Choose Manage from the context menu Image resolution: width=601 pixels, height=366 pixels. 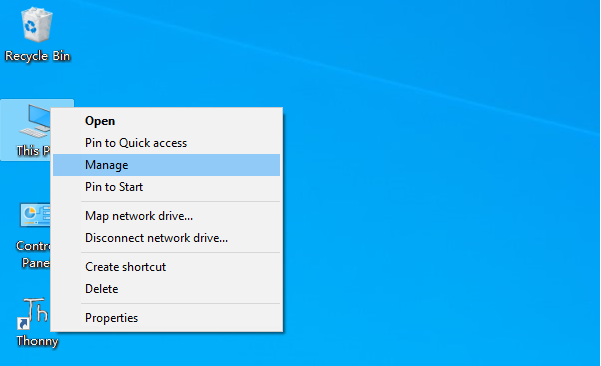(x=166, y=165)
